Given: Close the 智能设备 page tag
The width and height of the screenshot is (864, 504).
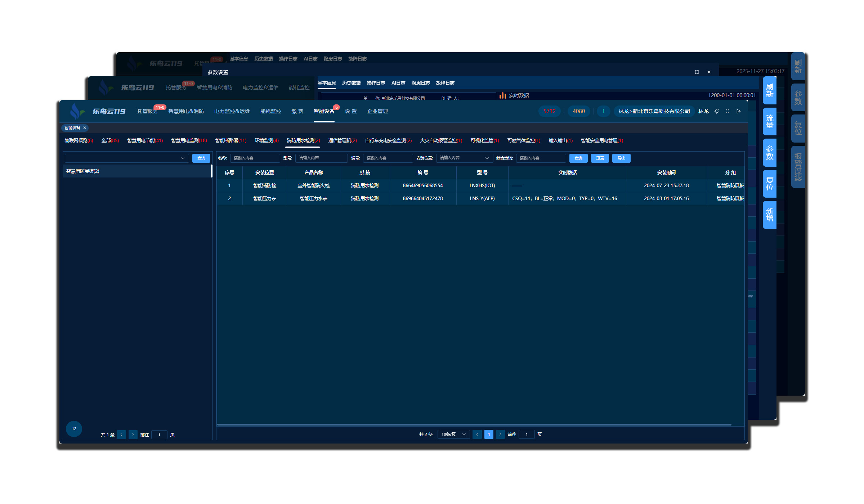Looking at the screenshot, I should click(85, 128).
